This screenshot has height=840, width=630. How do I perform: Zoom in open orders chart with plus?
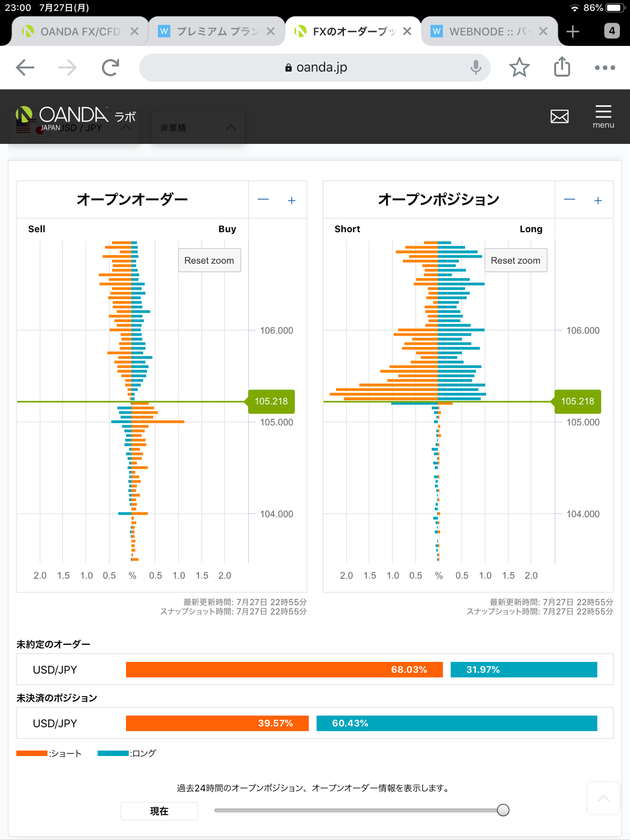(x=291, y=200)
